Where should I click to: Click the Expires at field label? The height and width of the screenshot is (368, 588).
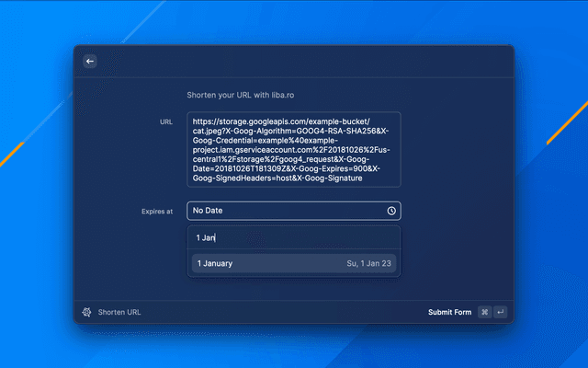pyautogui.click(x=156, y=212)
